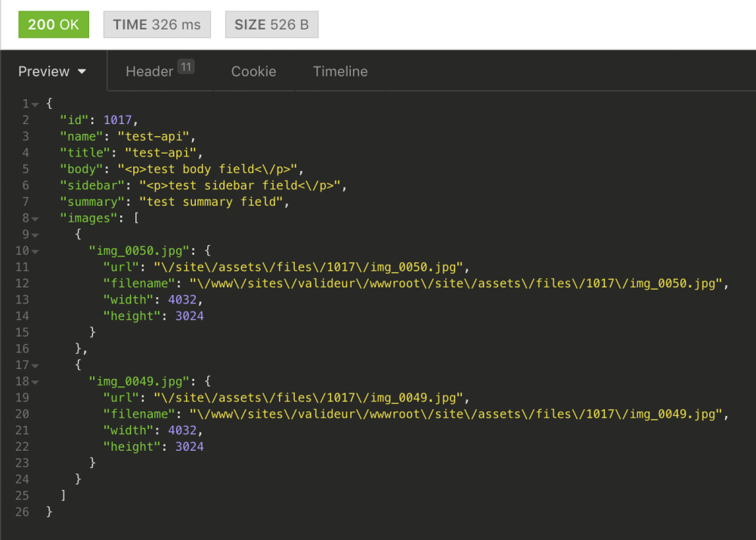Image resolution: width=756 pixels, height=540 pixels.
Task: Switch to the Header tab
Action: point(150,72)
